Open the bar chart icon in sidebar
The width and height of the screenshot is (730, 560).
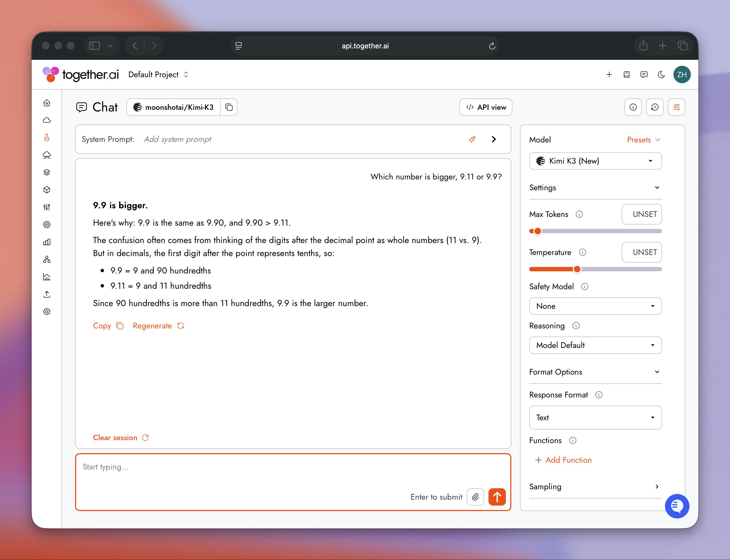(x=47, y=242)
